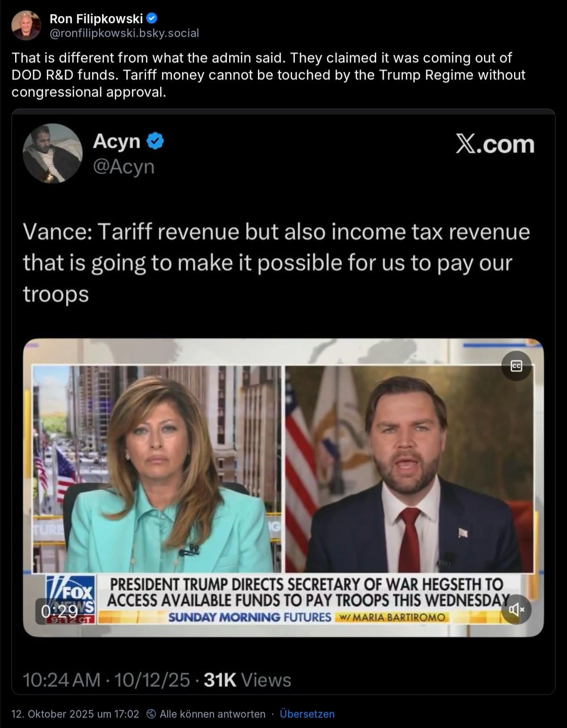Play the Vance interview video
The width and height of the screenshot is (567, 728).
click(283, 487)
